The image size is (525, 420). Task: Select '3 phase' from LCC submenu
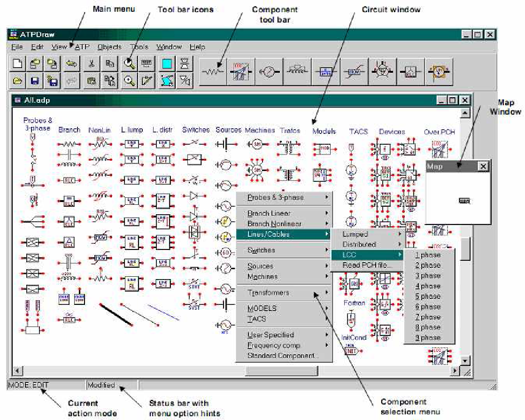(428, 276)
